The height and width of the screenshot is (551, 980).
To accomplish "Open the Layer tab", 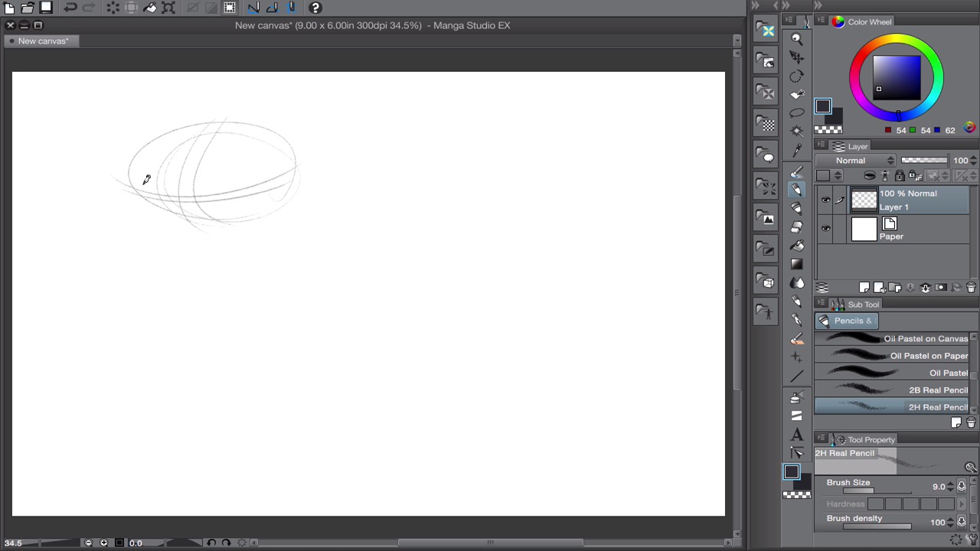I will point(851,146).
